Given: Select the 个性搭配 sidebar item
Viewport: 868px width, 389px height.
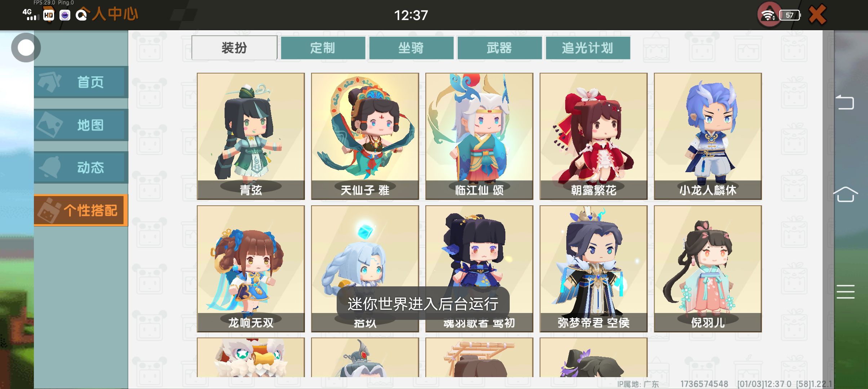Looking at the screenshot, I should [x=81, y=210].
